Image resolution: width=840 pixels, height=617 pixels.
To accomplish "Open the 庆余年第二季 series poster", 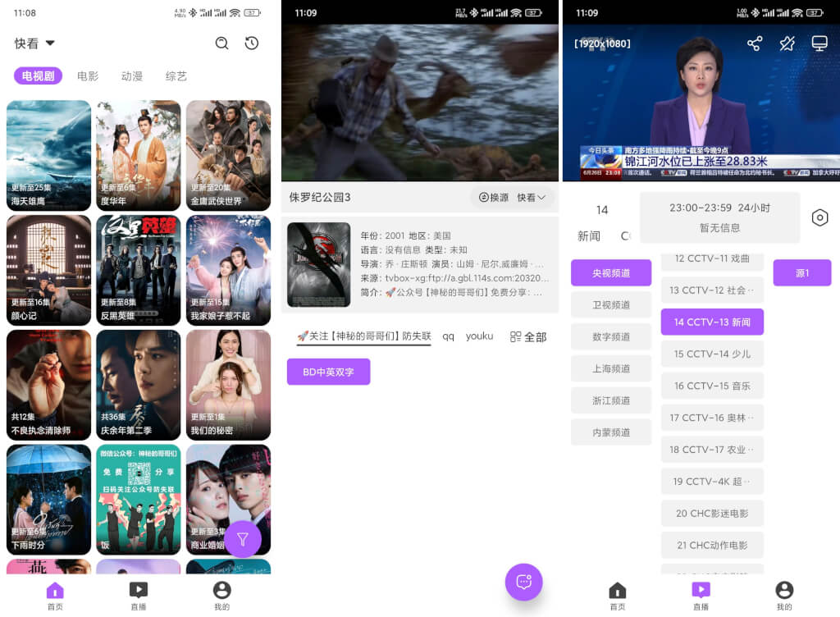I will [x=138, y=385].
